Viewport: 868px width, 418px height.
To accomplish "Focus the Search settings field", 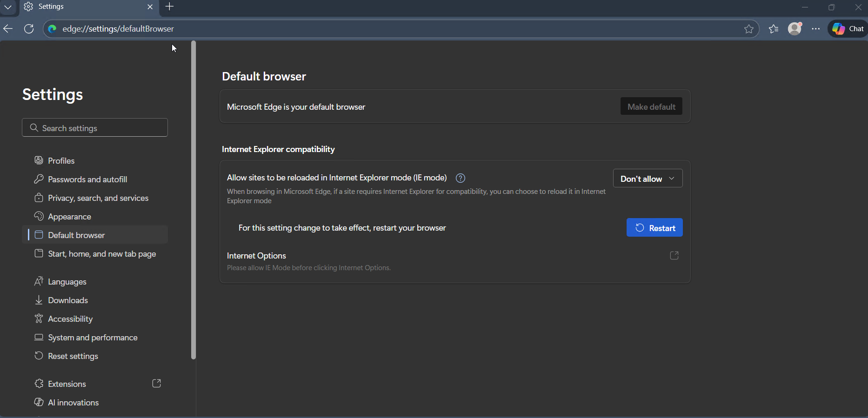I will click(x=95, y=128).
